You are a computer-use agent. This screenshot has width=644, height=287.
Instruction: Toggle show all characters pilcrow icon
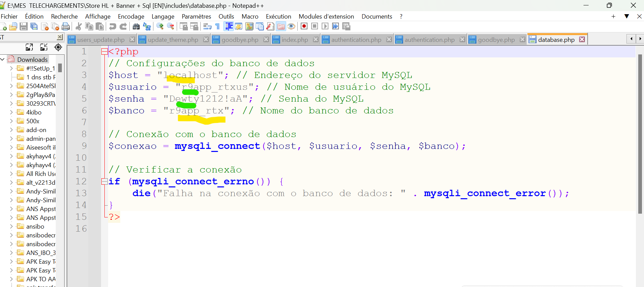tap(218, 26)
